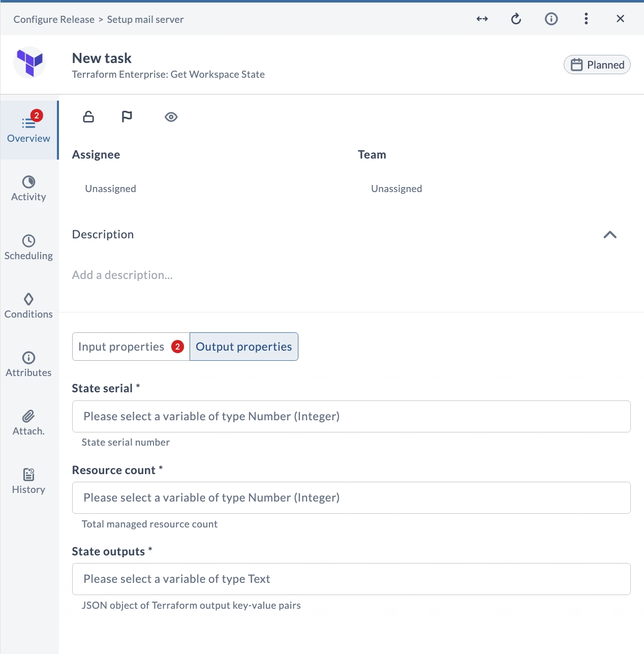Image resolution: width=644 pixels, height=654 pixels.
Task: Open the Planned status badge
Action: 597,65
